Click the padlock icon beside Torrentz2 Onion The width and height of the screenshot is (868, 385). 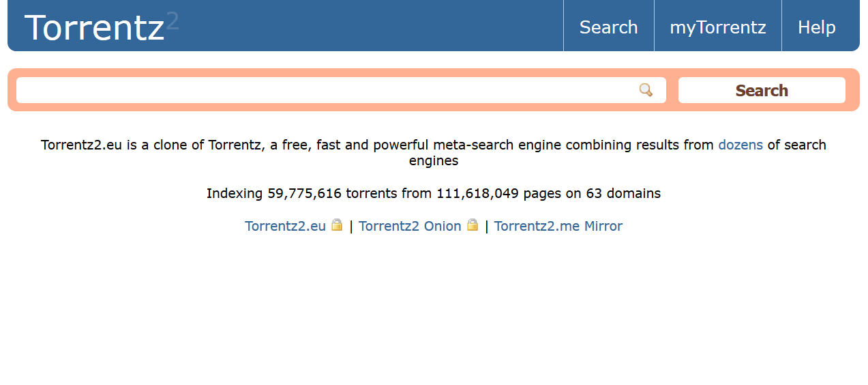click(473, 225)
